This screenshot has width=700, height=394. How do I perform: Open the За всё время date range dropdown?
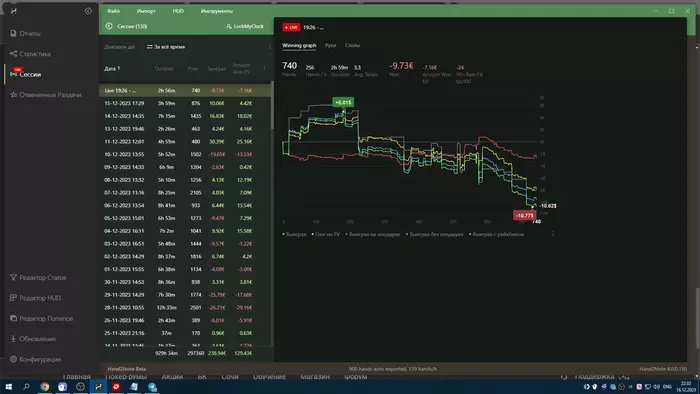pos(166,47)
